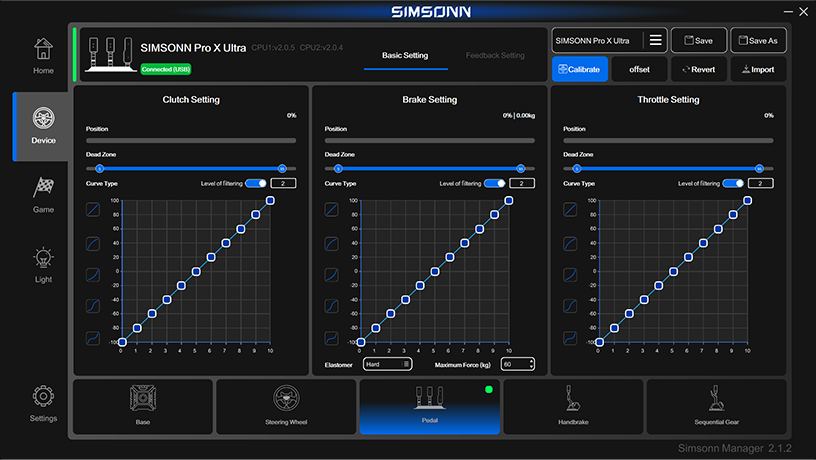816x460 pixels.
Task: Click Throttle filtering level value field
Action: coord(760,183)
